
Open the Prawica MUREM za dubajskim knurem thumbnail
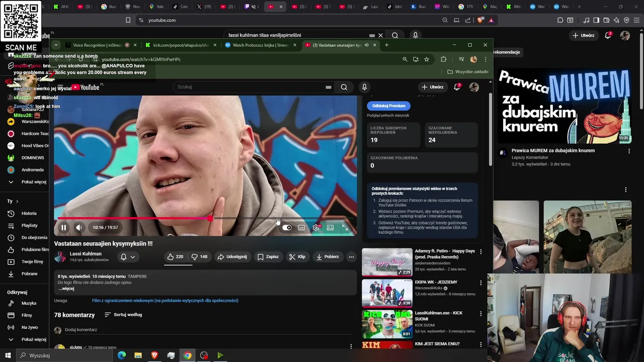tap(565, 106)
